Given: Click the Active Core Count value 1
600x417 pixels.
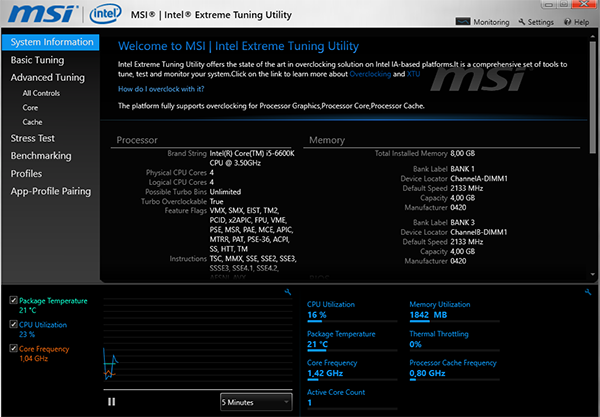Looking at the screenshot, I should [310, 403].
